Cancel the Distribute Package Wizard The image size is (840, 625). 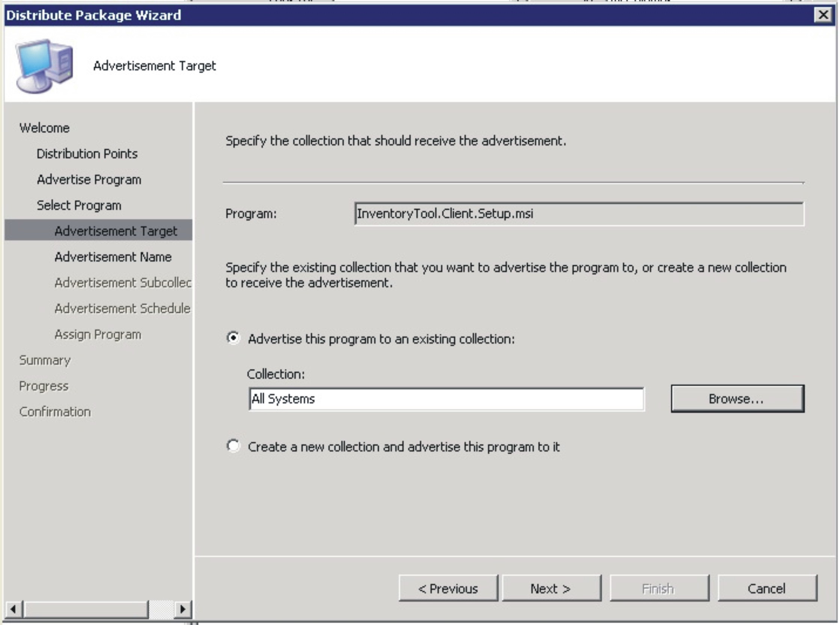point(768,588)
